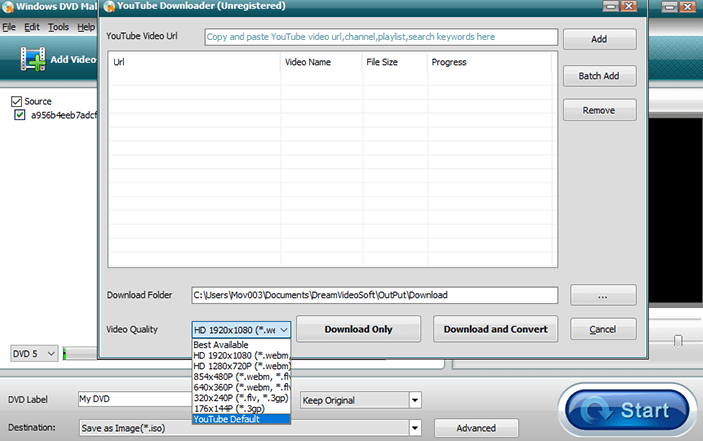Viewport: 703px width, 441px height.
Task: Start the DVD burning process
Action: pyautogui.click(x=628, y=410)
